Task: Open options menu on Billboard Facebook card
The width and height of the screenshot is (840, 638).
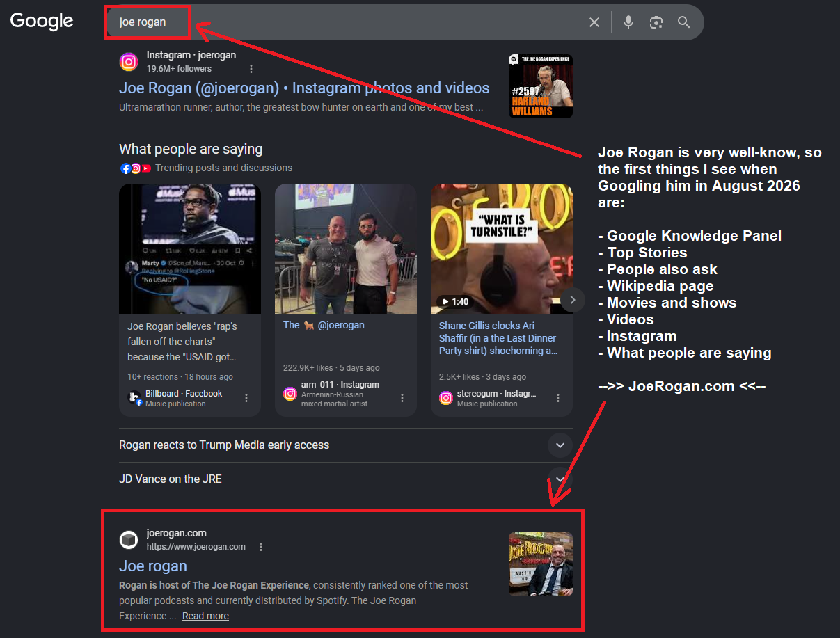Action: (x=246, y=398)
